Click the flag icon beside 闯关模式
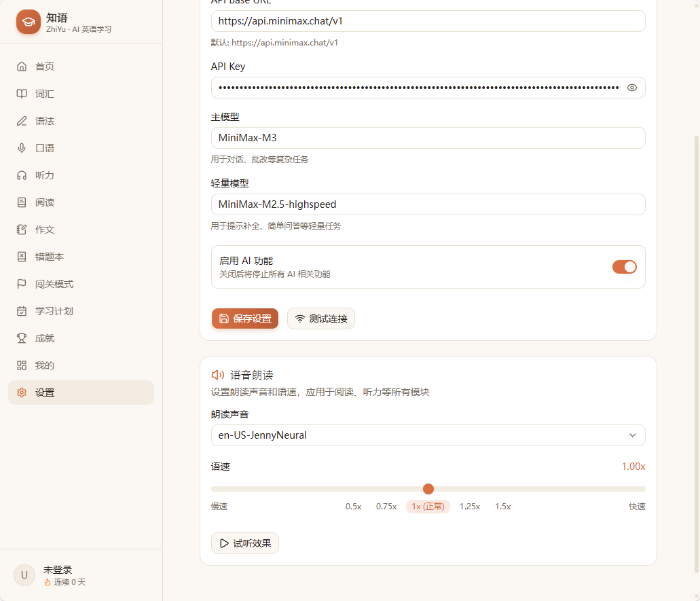700x601 pixels. (x=22, y=284)
